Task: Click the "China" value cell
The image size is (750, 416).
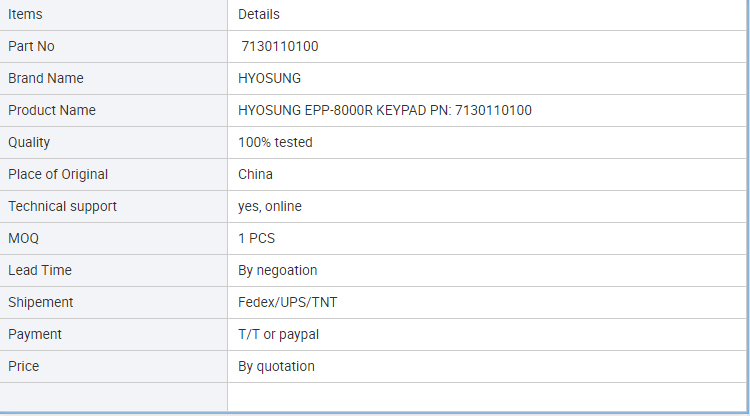Action: 255,174
